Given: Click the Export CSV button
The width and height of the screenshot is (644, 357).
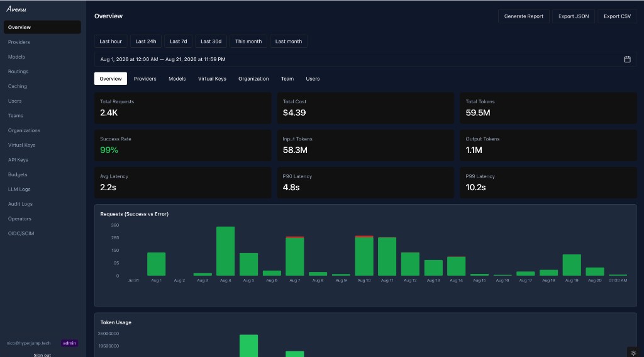Looking at the screenshot, I should (618, 16).
